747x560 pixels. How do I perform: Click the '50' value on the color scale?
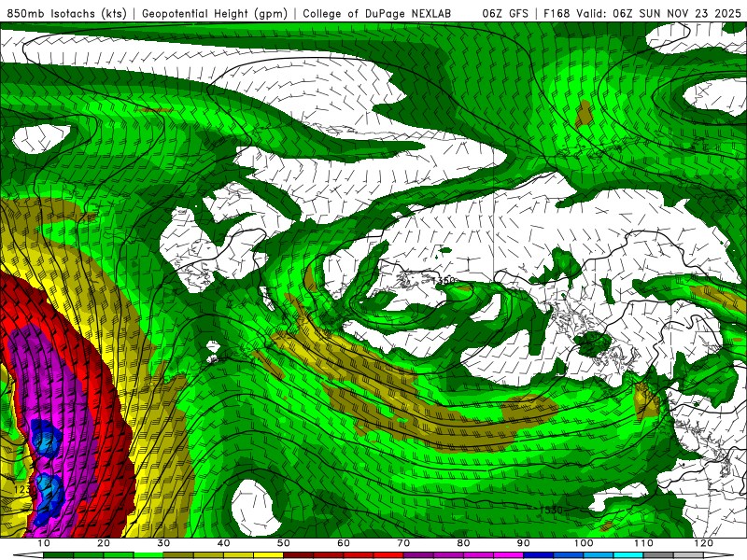[284, 543]
